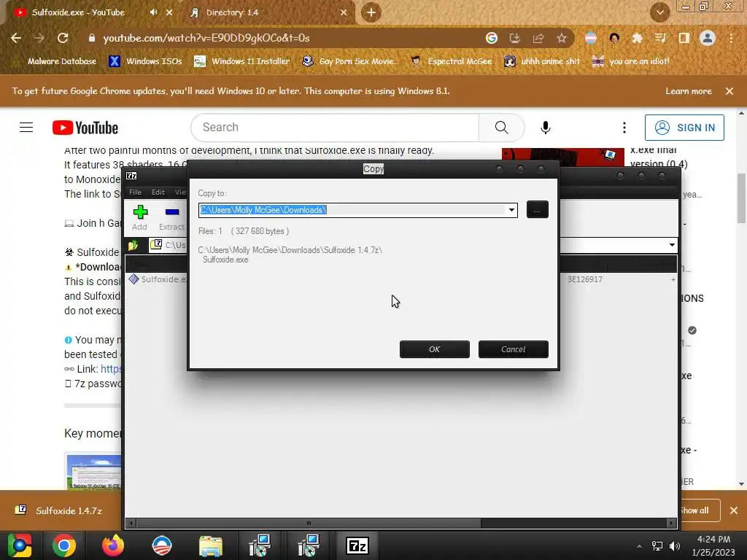Bookmark this page with star icon
747x560 pixels.
(562, 38)
